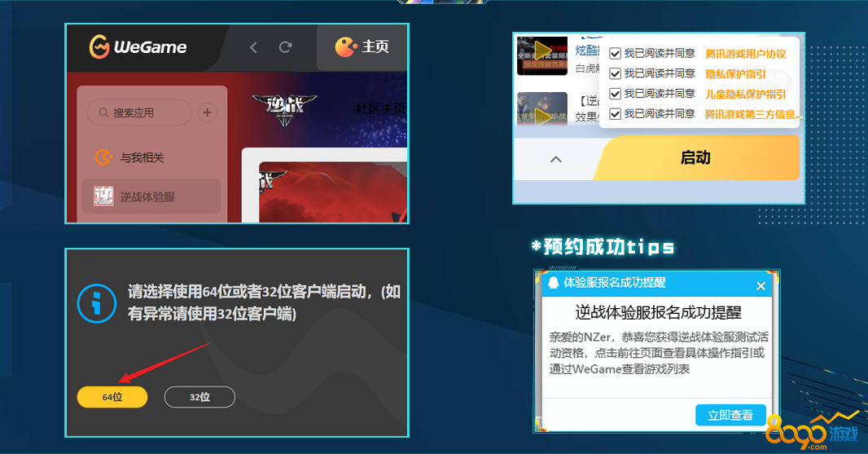Expand the up chevron beside 启动
The height and width of the screenshot is (454, 868).
[x=556, y=159]
